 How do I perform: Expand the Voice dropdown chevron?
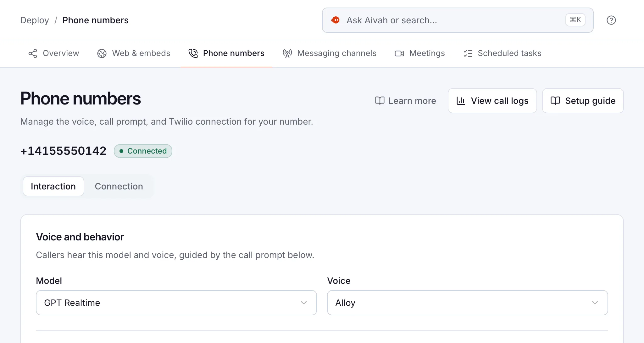[x=595, y=303]
